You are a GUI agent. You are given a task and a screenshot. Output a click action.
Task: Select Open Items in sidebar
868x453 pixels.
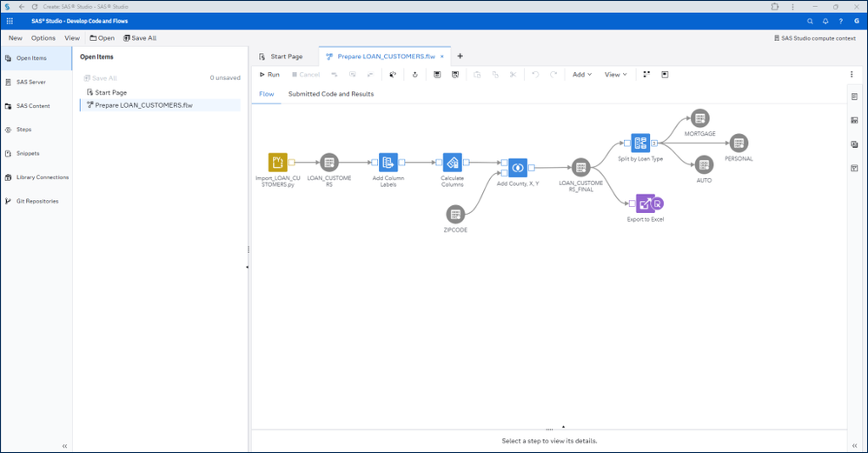(36, 58)
